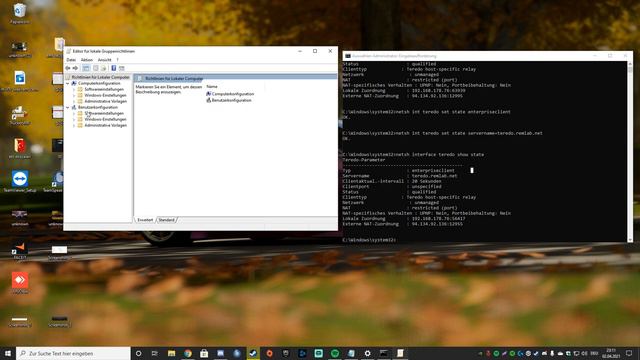Click the taskbar clock and date
The height and width of the screenshot is (360, 640).
pyautogui.click(x=611, y=353)
